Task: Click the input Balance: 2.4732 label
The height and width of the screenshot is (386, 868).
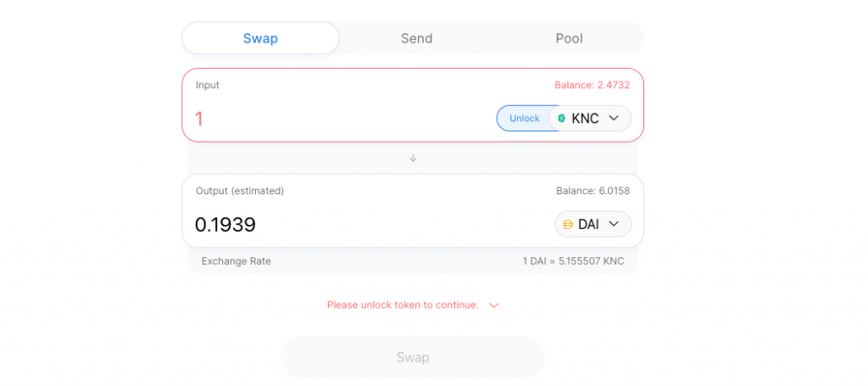Action: coord(592,85)
